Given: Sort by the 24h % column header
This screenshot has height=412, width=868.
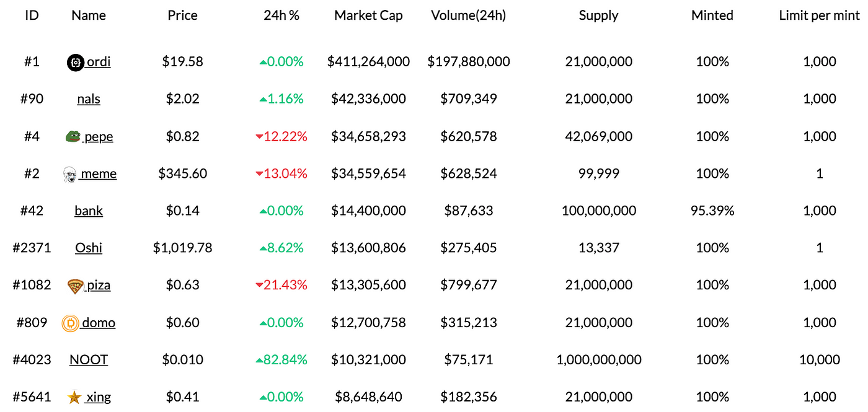Looking at the screenshot, I should coord(281,15).
